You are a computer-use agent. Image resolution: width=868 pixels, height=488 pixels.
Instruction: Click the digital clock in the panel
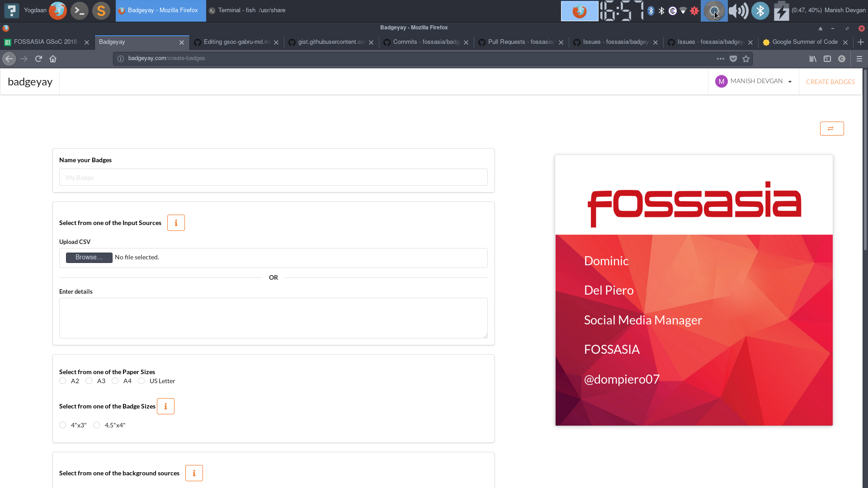click(622, 10)
